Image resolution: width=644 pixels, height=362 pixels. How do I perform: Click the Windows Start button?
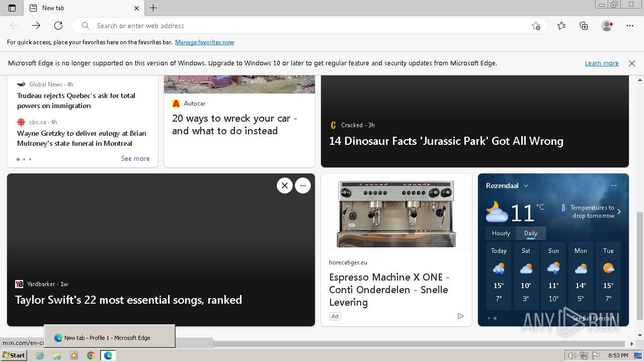[x=14, y=355]
